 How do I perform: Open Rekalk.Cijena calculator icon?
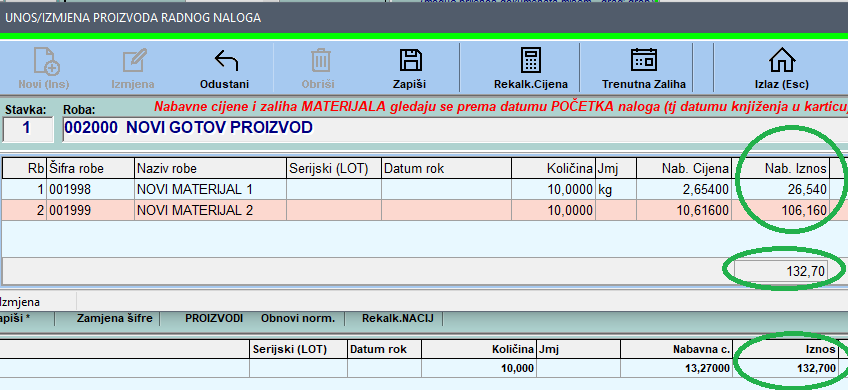(531, 60)
